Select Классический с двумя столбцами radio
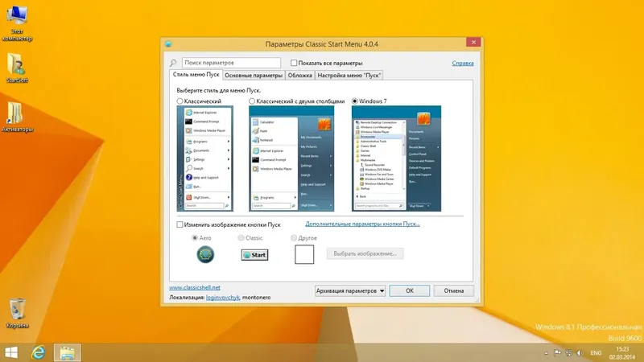Image resolution: width=644 pixels, height=362 pixels. pos(252,101)
